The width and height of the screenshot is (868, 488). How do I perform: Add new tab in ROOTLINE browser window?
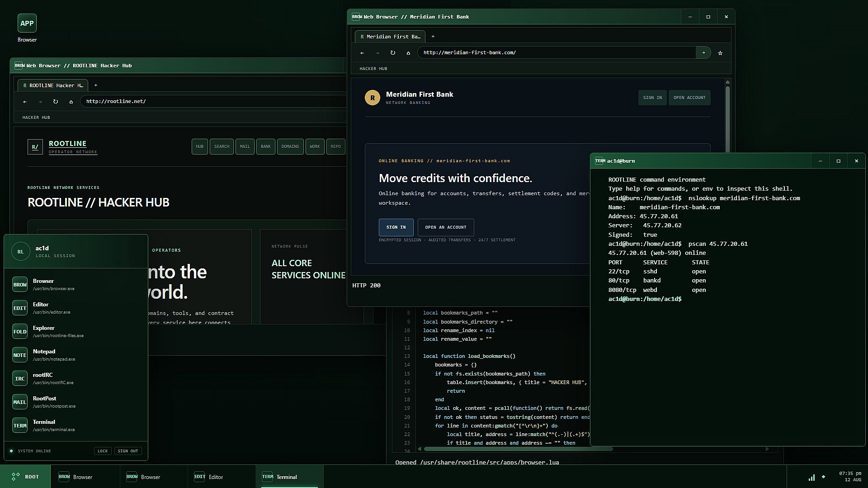click(x=95, y=85)
